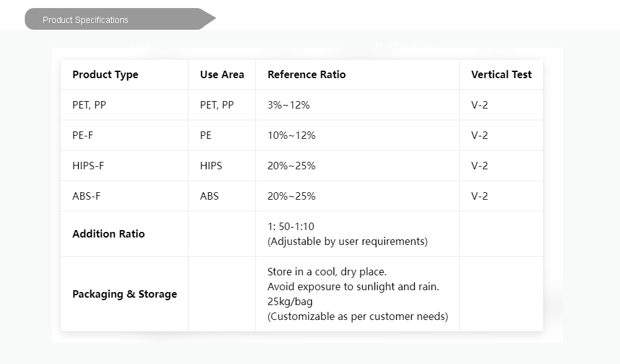Viewport: 620px width, 364px height.
Task: Select the HIPS use area cell
Action: coord(211,166)
